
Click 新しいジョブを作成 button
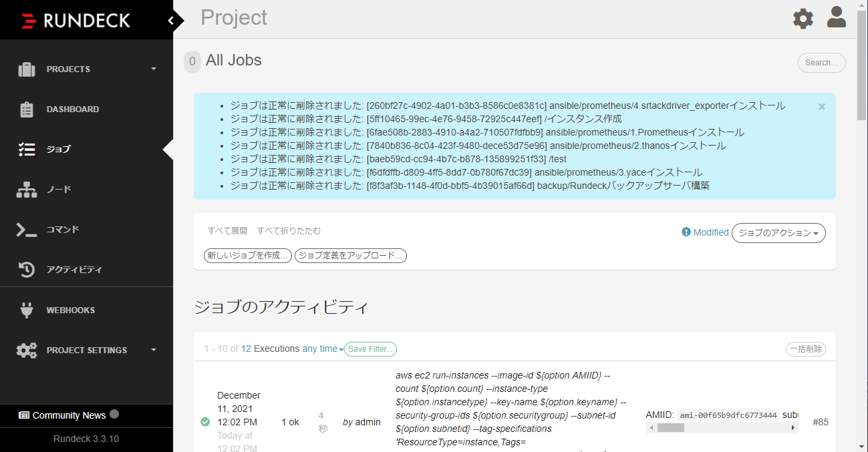248,256
